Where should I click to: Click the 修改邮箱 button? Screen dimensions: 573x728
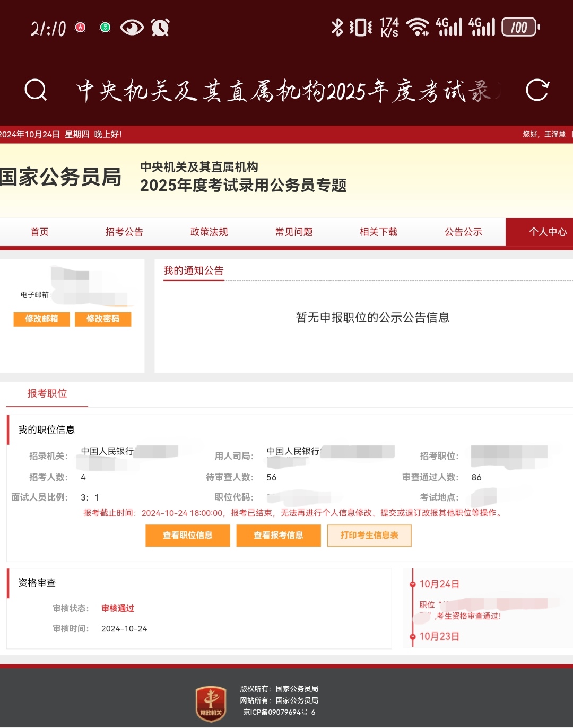point(42,319)
